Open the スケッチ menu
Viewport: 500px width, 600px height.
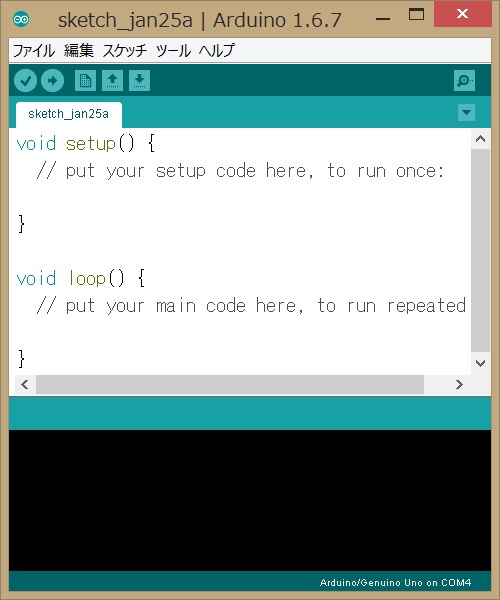(x=124, y=51)
